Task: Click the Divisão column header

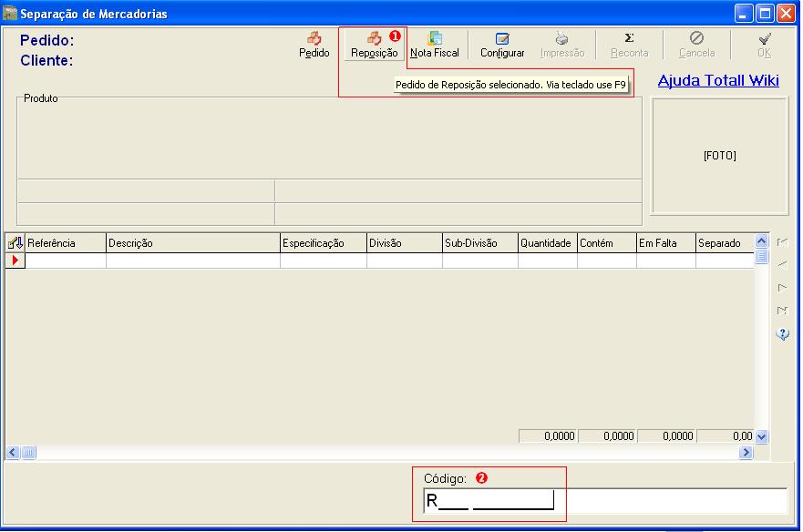Action: click(405, 243)
